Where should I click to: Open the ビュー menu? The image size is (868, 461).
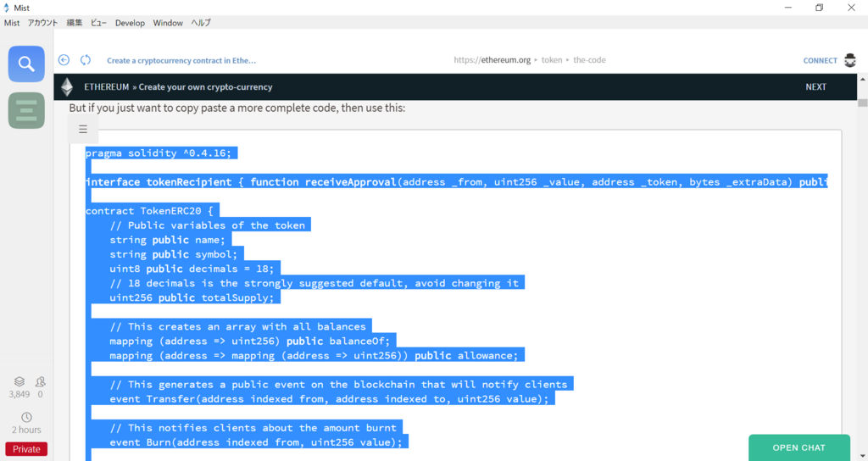(x=98, y=23)
